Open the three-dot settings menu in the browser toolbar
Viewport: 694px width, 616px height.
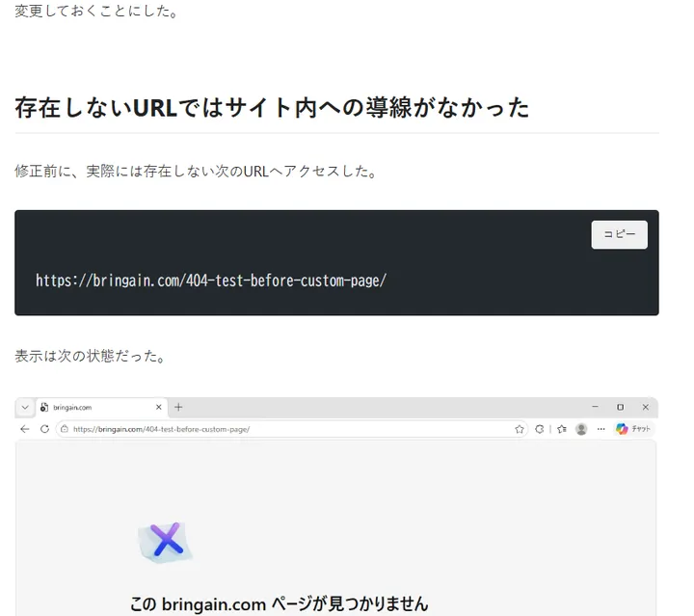click(x=601, y=429)
